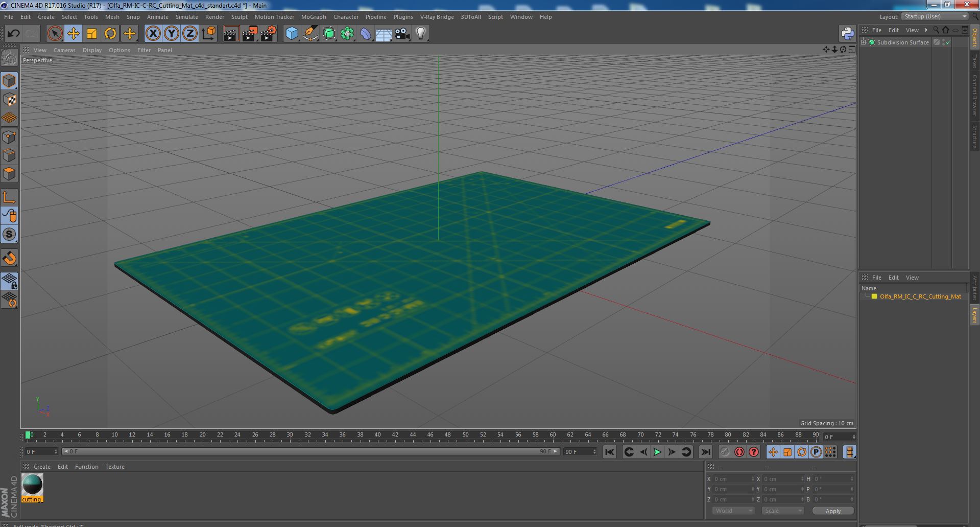Open the File menu
Image resolution: width=980 pixels, height=527 pixels.
9,17
